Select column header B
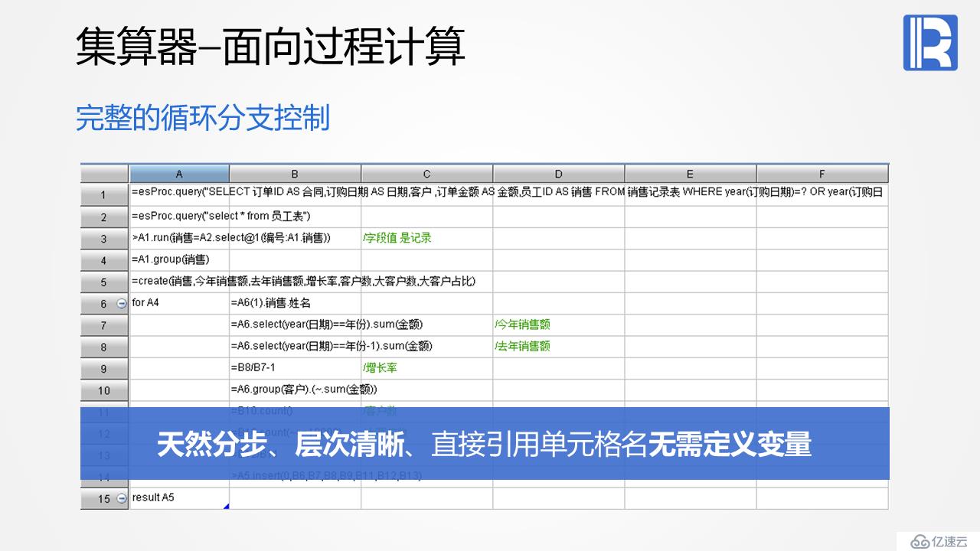980x551 pixels. [295, 174]
